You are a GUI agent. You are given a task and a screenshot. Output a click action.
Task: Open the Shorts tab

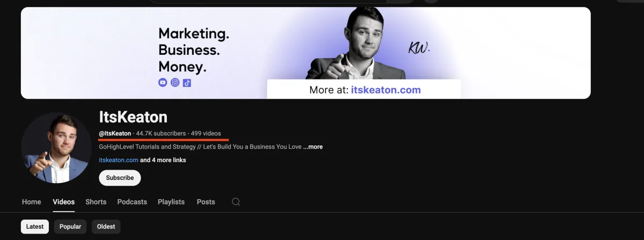(96, 202)
